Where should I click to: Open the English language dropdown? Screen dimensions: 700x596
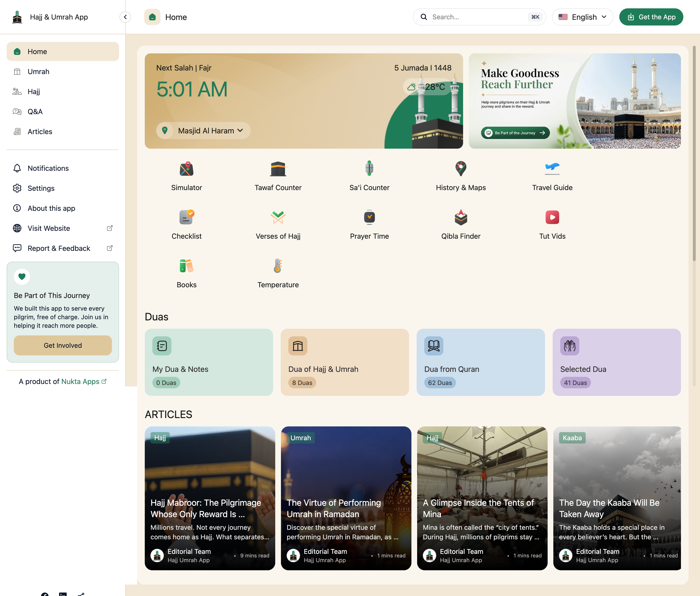pos(582,17)
